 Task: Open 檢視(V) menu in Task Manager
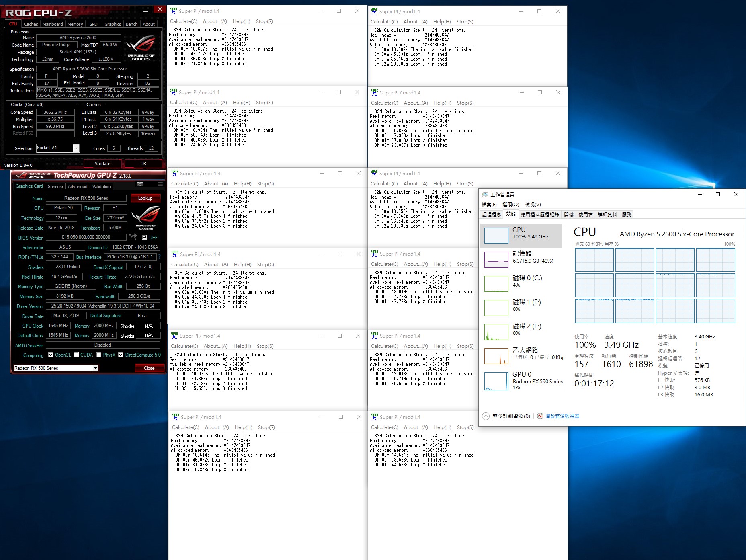coord(533,204)
